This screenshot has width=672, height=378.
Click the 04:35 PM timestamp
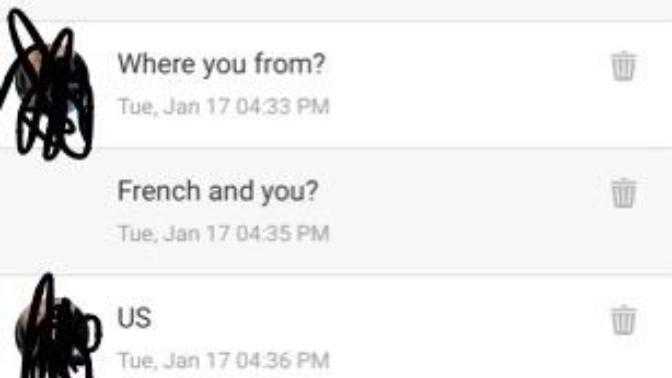click(283, 234)
